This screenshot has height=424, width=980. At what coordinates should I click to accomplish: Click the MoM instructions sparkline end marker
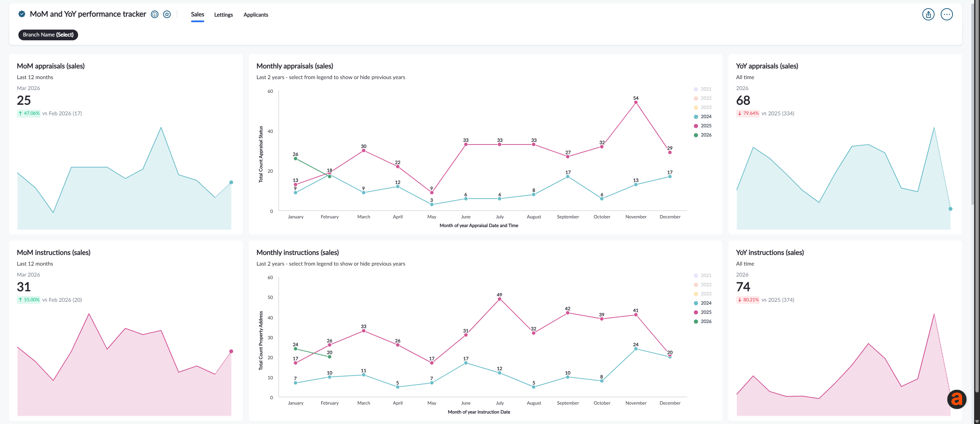(x=231, y=351)
